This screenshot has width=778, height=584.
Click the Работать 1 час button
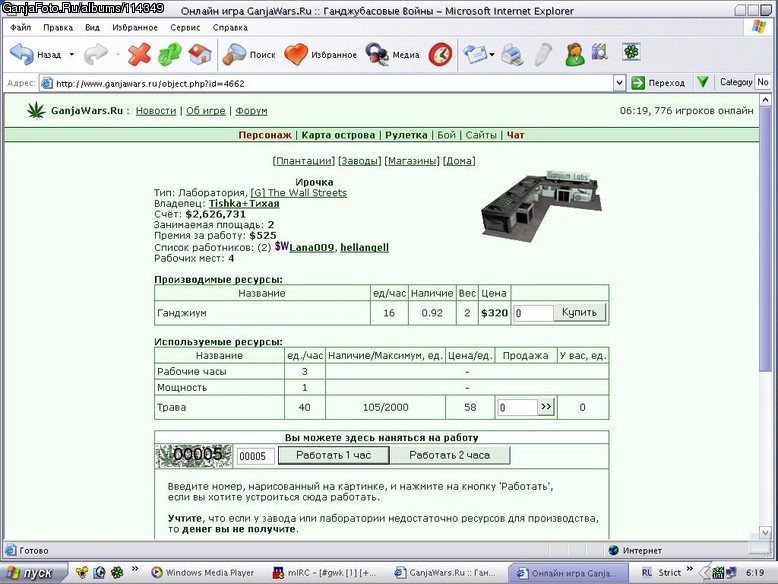pyautogui.click(x=333, y=455)
